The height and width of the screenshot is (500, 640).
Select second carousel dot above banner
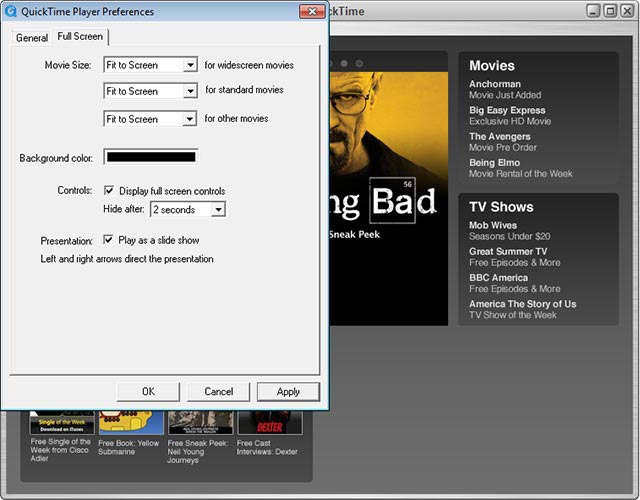[344, 63]
